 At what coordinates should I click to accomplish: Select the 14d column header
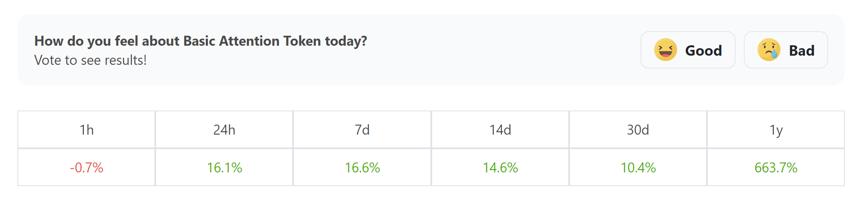pos(500,130)
